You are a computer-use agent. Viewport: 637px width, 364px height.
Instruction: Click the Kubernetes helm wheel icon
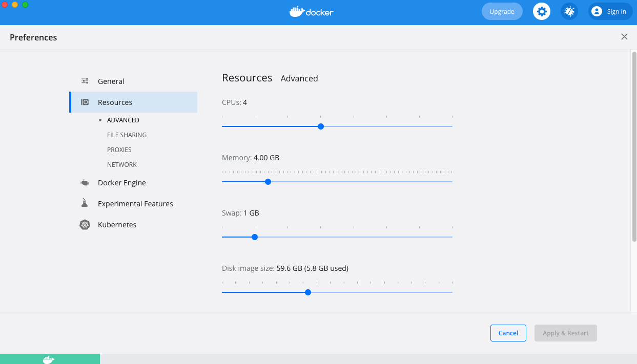[85, 225]
